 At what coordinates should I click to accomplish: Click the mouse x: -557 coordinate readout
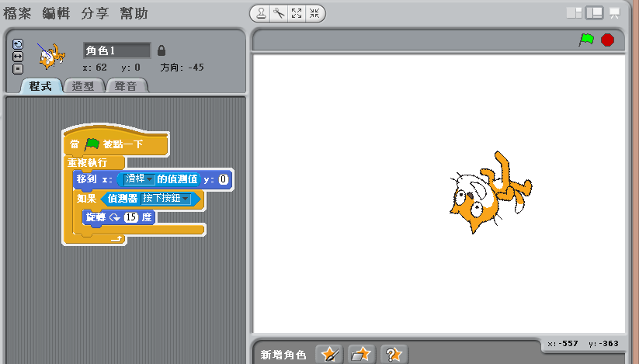tap(563, 344)
